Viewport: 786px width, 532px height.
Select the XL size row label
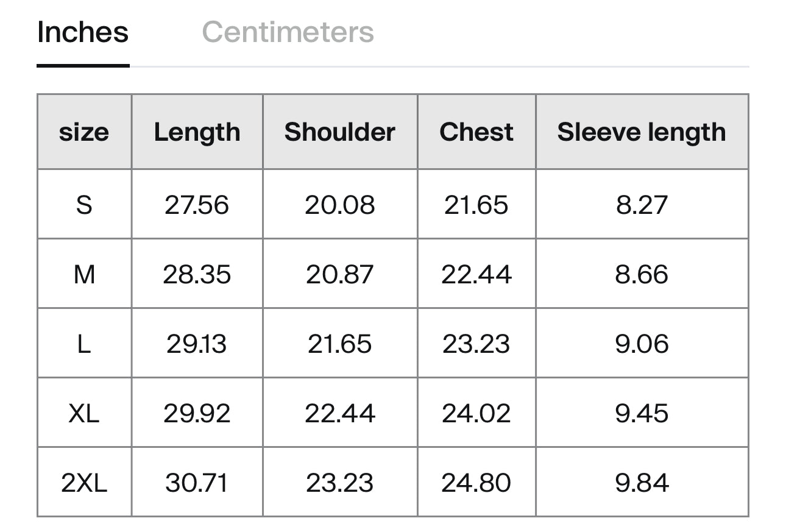84,413
